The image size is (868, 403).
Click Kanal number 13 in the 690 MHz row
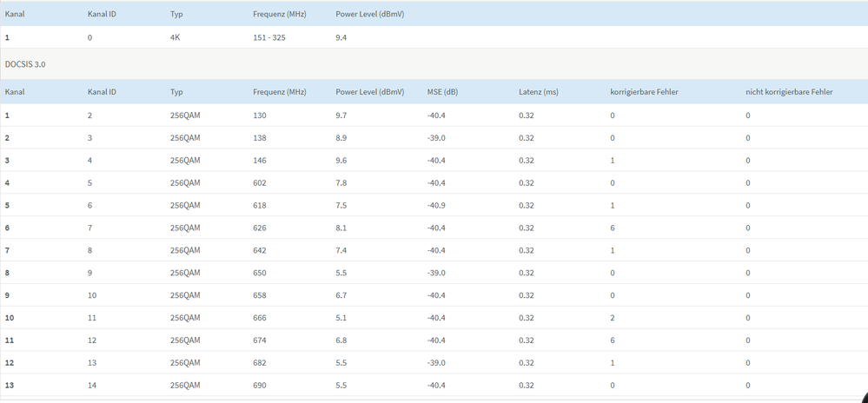tap(10, 385)
